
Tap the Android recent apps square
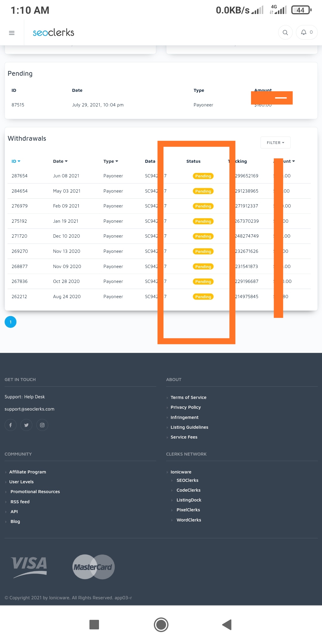pyautogui.click(x=94, y=625)
